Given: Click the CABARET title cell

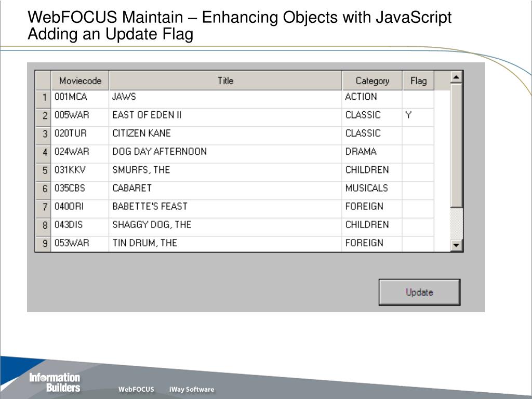Looking at the screenshot, I should [x=225, y=191].
